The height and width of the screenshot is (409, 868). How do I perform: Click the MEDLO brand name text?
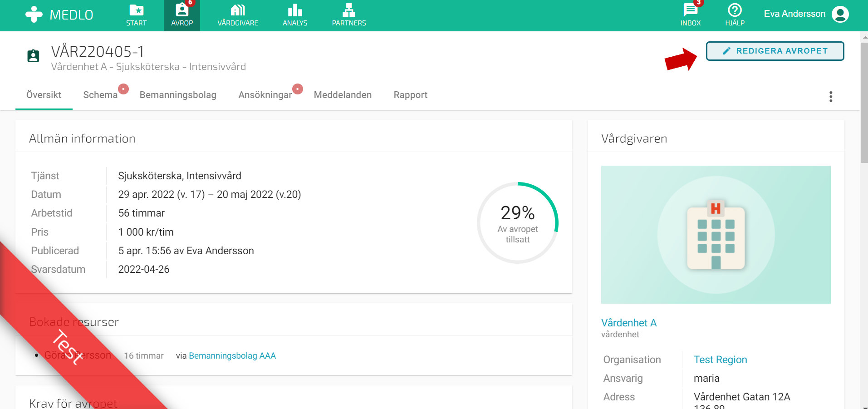click(71, 15)
